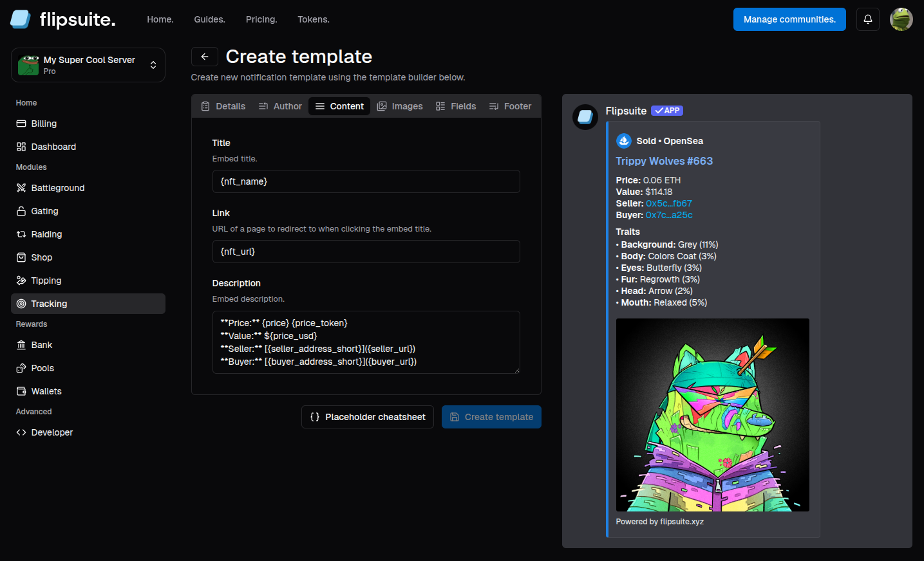
Task: Click the 'Eyes: Butterfly (3%)' trait
Action: coord(659,268)
